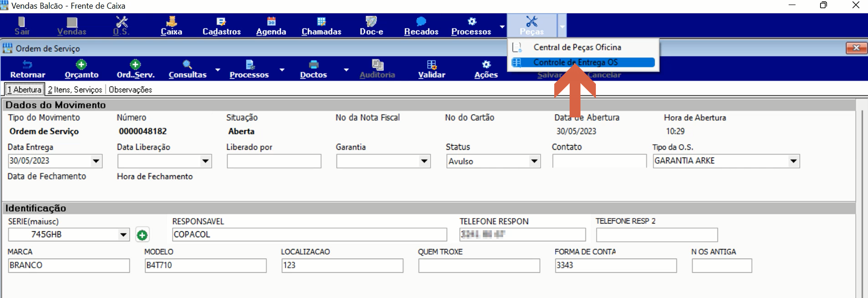This screenshot has height=298, width=868.
Task: Expand the OS Processos dropdown arrow
Action: click(282, 70)
